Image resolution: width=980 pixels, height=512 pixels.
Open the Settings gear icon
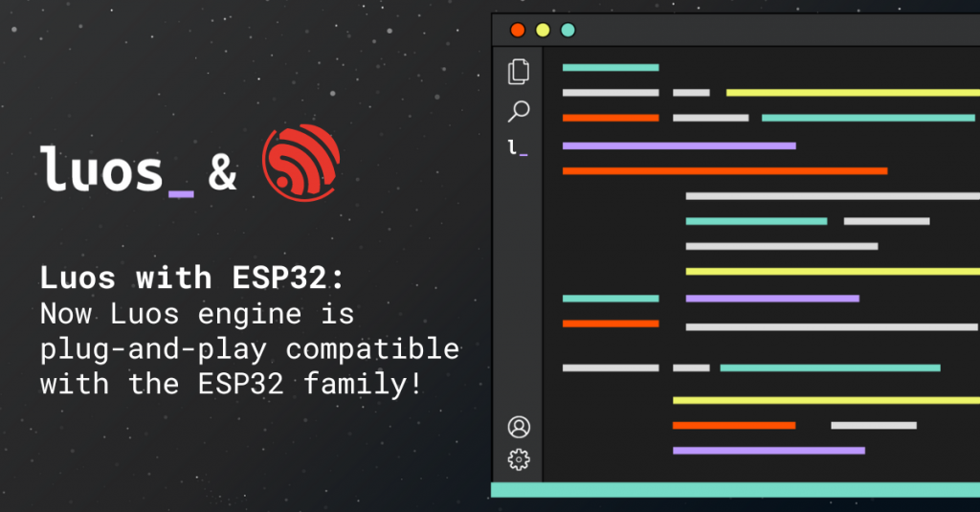tap(519, 459)
